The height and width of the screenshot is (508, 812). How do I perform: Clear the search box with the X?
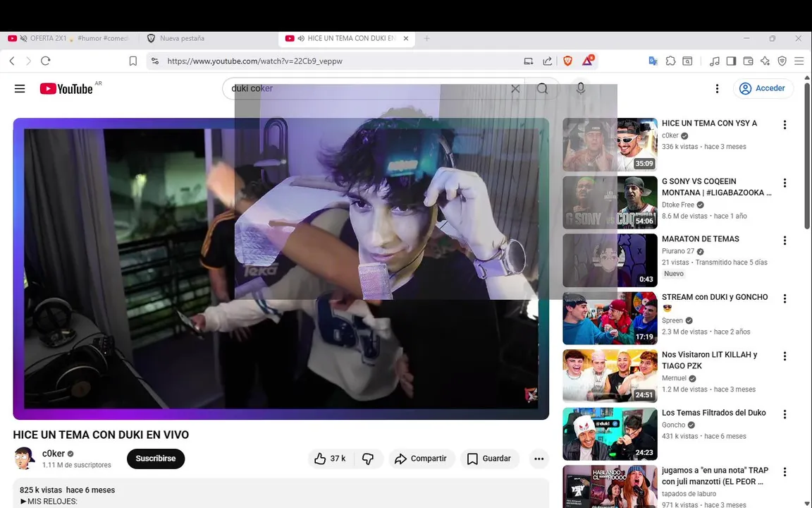(515, 89)
